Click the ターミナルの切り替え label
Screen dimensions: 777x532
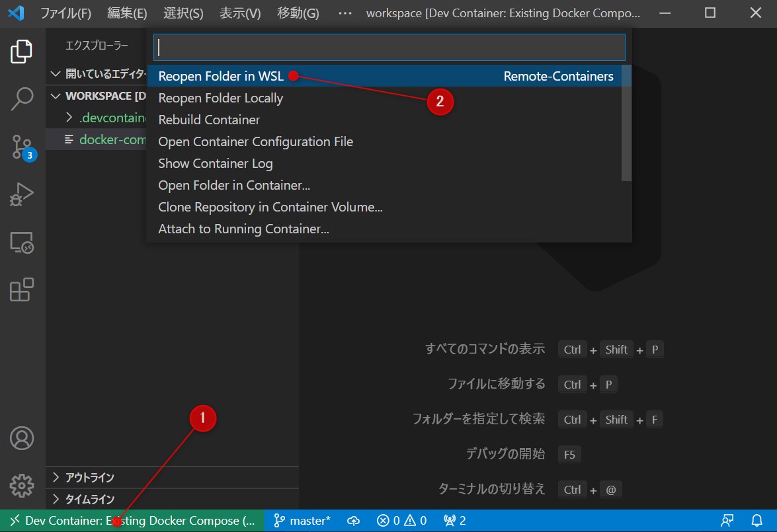coord(491,489)
